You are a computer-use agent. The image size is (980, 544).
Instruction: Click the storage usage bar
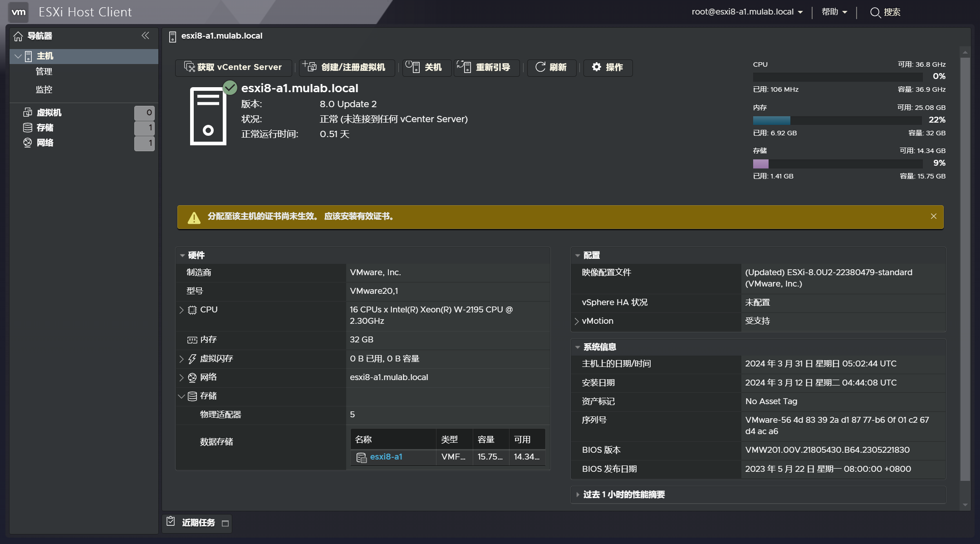(838, 163)
